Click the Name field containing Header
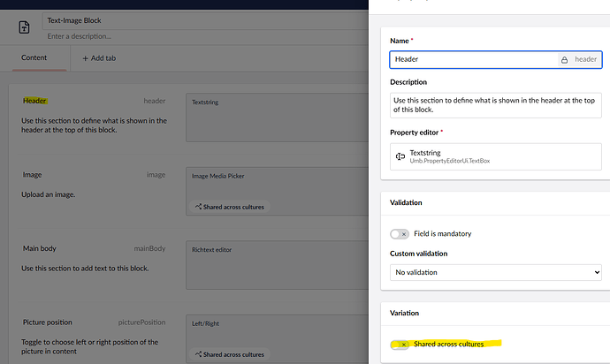This screenshot has width=610, height=364. coord(473,59)
